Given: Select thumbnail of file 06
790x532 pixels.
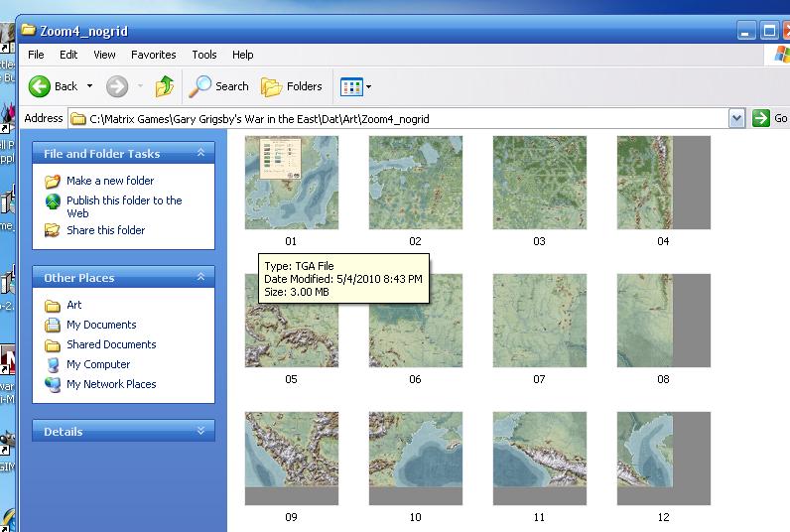Looking at the screenshot, I should [x=416, y=321].
